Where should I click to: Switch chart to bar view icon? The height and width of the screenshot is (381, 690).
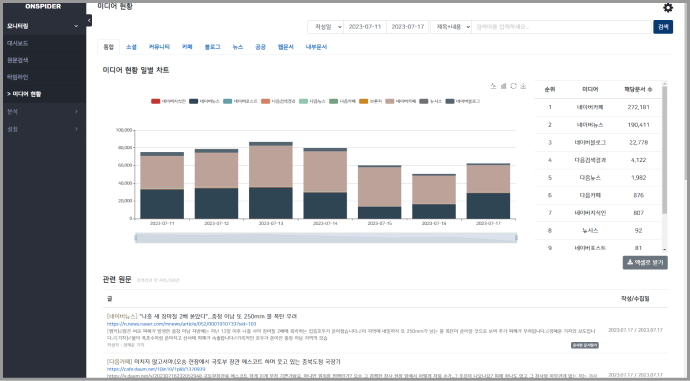pos(503,86)
